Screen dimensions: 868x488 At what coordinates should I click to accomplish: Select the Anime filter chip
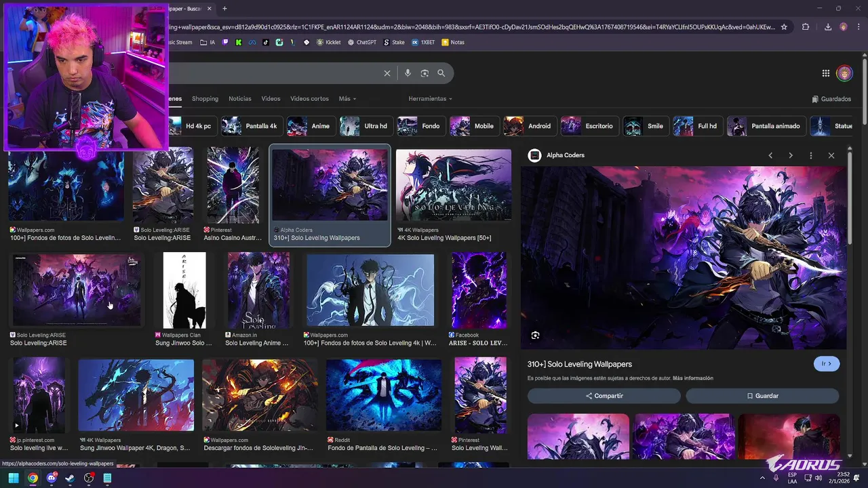click(310, 126)
